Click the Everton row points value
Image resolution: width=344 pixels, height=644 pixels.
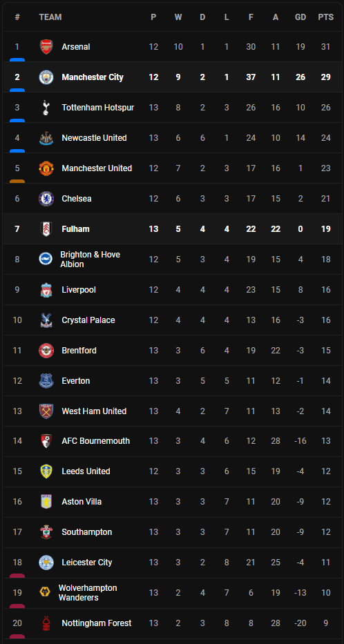click(326, 381)
